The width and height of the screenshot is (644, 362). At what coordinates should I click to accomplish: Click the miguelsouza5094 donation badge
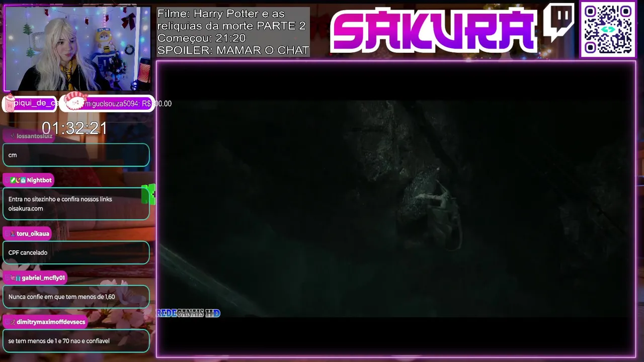tap(108, 103)
